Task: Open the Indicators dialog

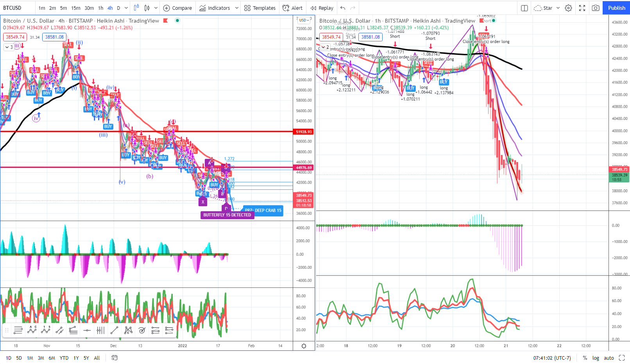Action: tap(215, 8)
